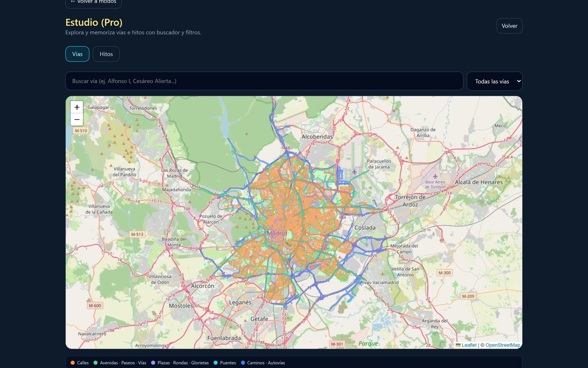Click the Alcalá de Henares map label
This screenshot has height=368, width=588.
pos(479,182)
